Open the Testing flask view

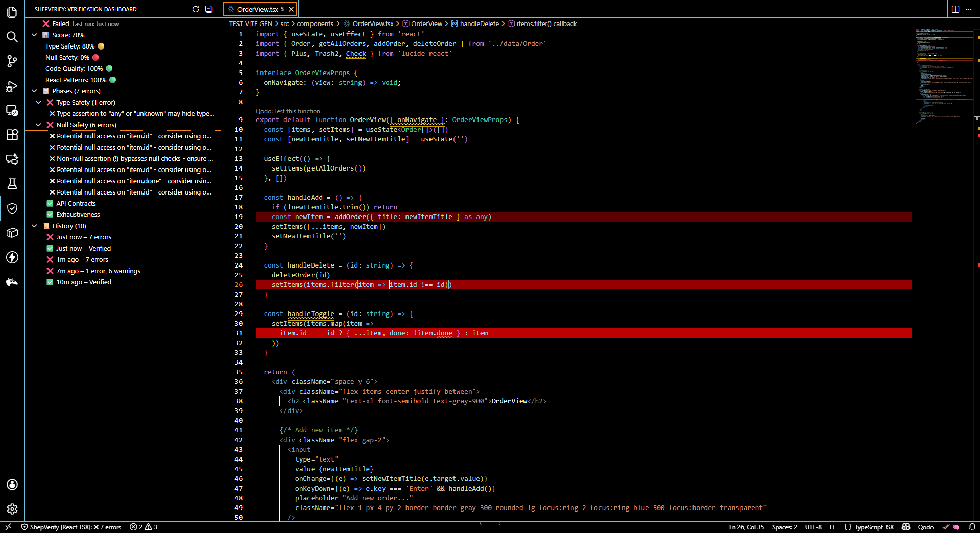(x=12, y=184)
